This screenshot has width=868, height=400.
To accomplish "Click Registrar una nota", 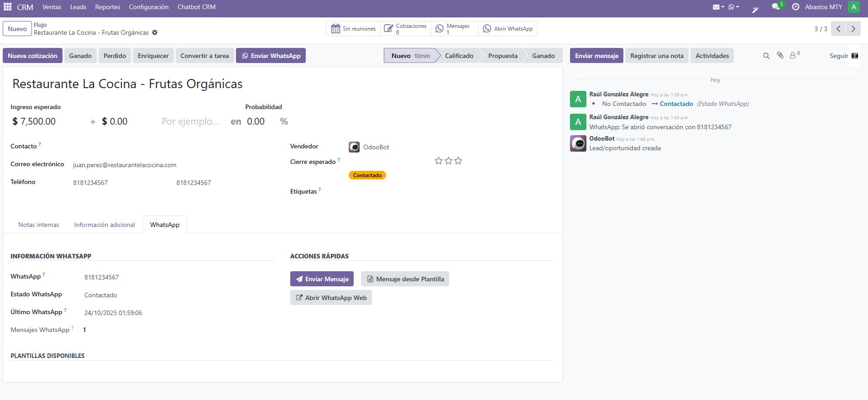I will tap(657, 56).
